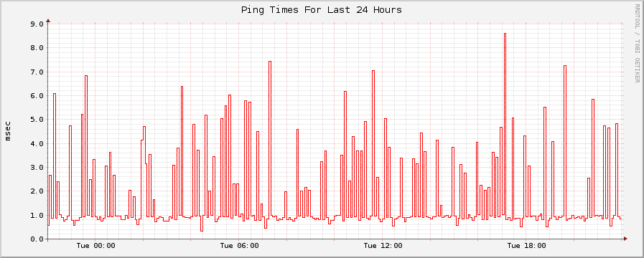Click the 4.0 y-axis value

[x=37, y=143]
